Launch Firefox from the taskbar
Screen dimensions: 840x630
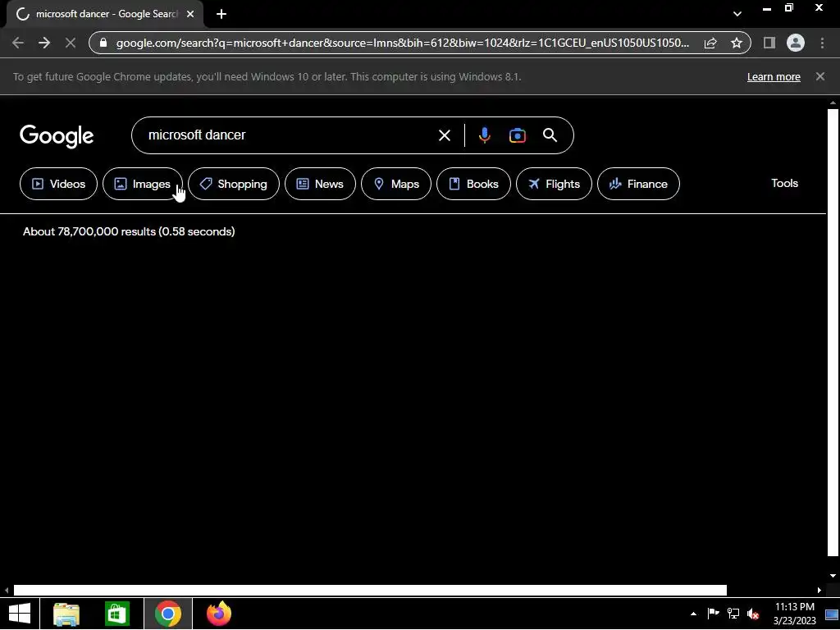[219, 614]
